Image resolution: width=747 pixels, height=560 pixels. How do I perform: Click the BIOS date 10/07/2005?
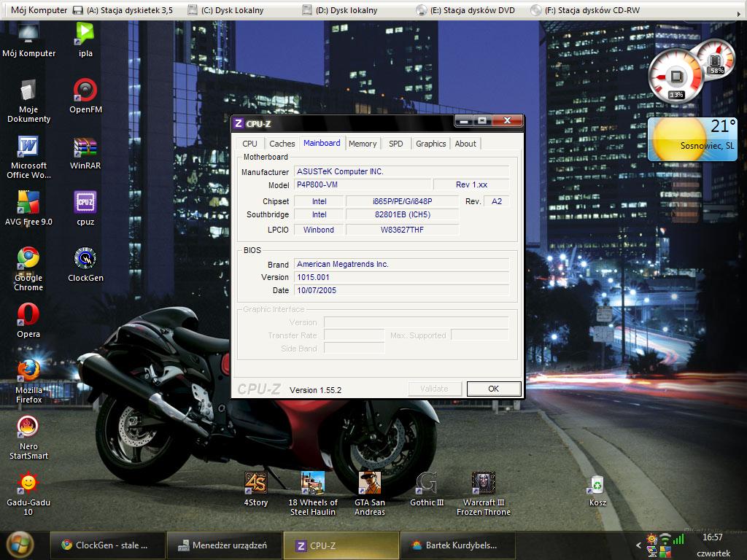coord(402,290)
